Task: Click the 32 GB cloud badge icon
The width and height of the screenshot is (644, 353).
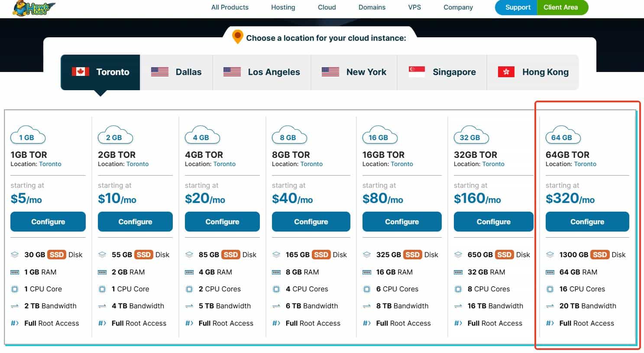Action: point(471,135)
